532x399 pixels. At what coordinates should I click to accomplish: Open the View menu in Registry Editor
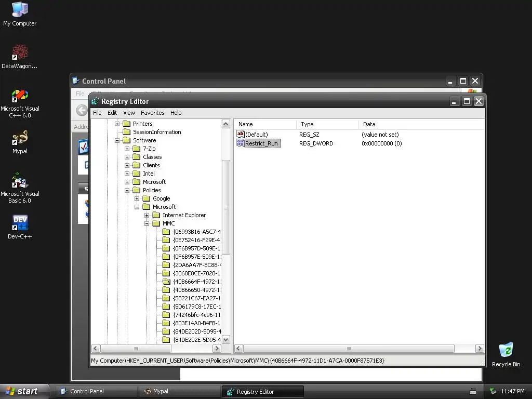point(129,113)
